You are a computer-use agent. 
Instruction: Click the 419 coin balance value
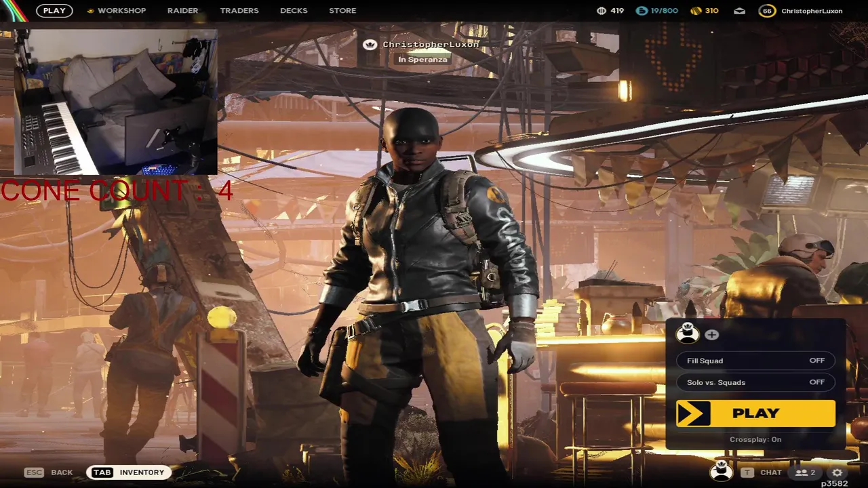(617, 11)
